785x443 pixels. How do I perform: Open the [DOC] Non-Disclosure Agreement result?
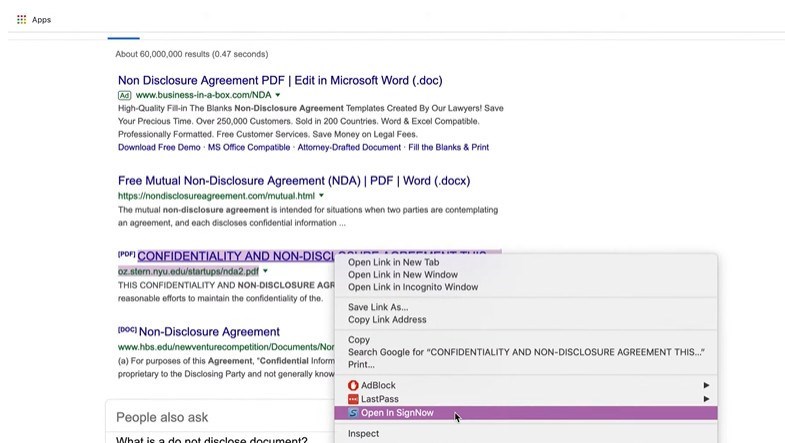[209, 332]
